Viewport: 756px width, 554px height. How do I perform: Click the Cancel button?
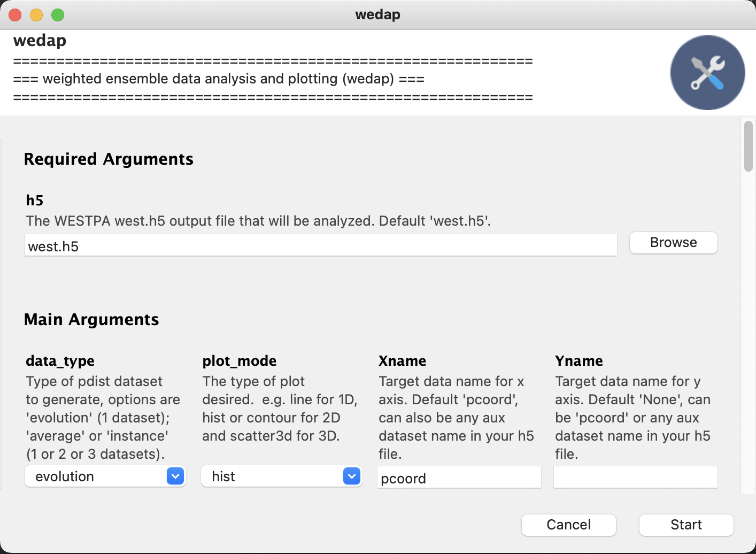pos(568,525)
